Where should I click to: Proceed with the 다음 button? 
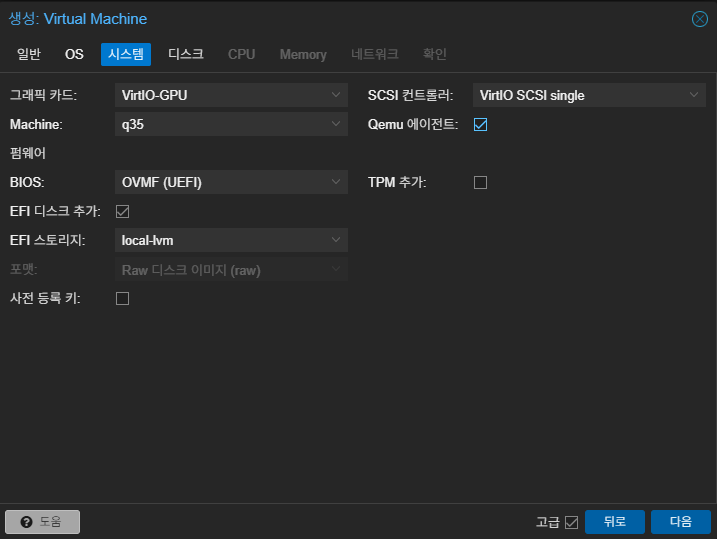[681, 522]
